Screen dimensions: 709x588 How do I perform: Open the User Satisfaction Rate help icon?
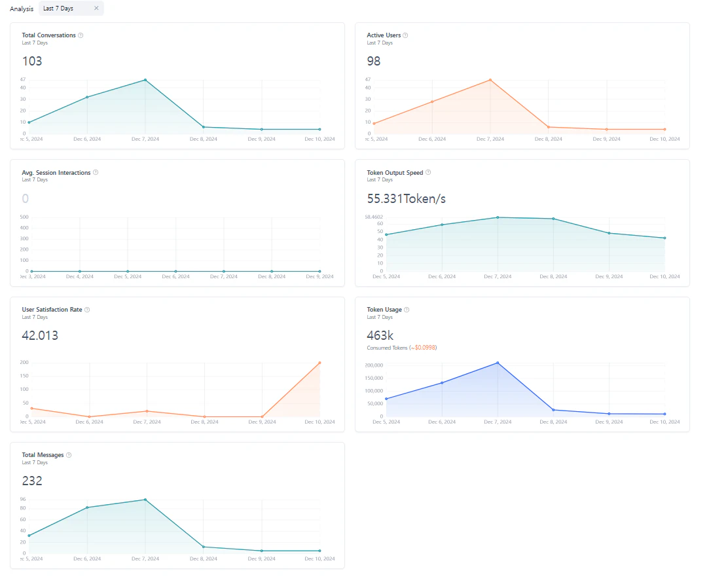[87, 310]
